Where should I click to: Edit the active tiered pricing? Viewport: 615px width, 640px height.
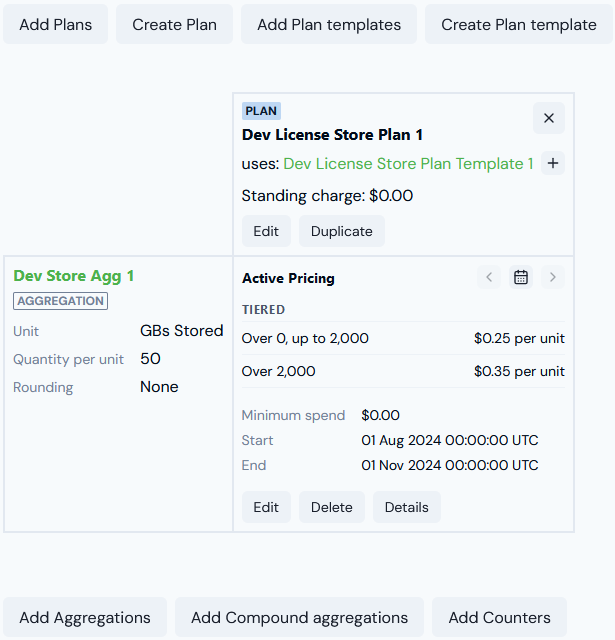tap(266, 507)
